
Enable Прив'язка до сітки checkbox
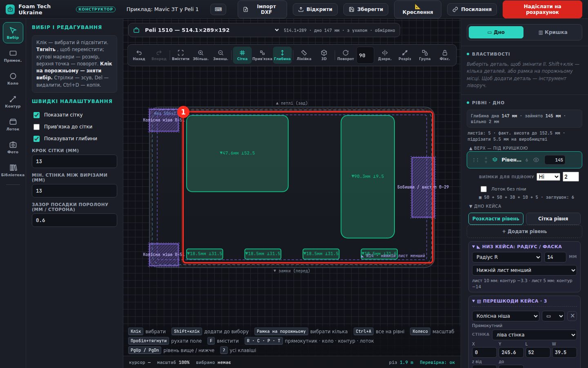point(36,127)
